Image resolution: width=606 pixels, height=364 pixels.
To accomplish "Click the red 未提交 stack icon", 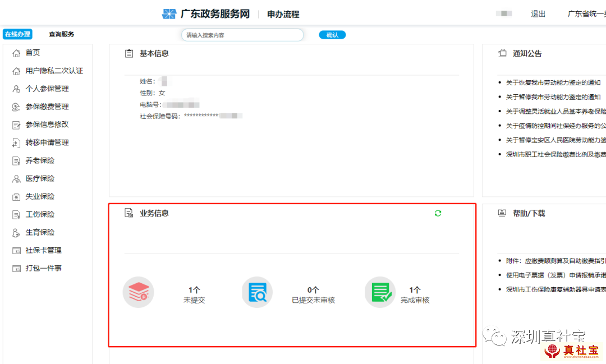I will coord(138,292).
